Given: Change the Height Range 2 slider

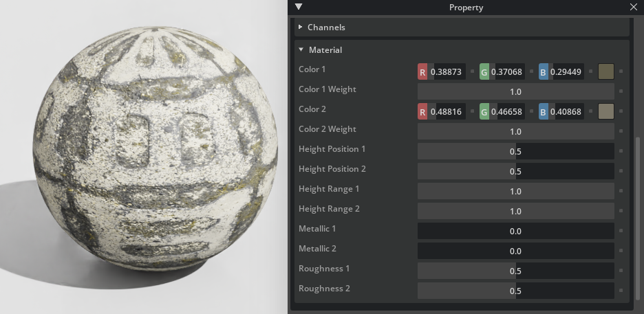Looking at the screenshot, I should [516, 211].
